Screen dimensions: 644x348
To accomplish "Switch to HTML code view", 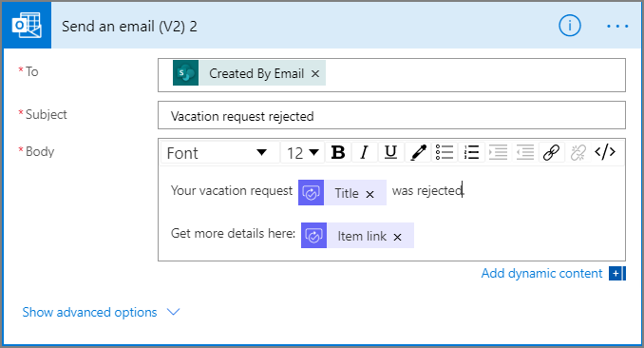I will pos(605,153).
